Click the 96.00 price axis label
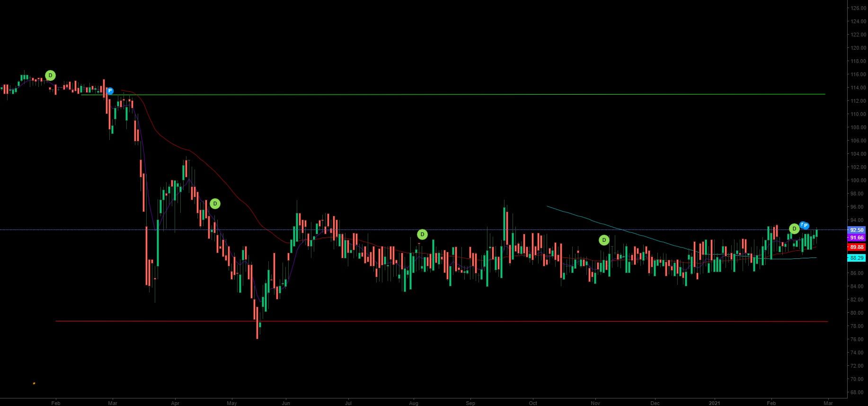The image size is (868, 406). click(x=858, y=207)
